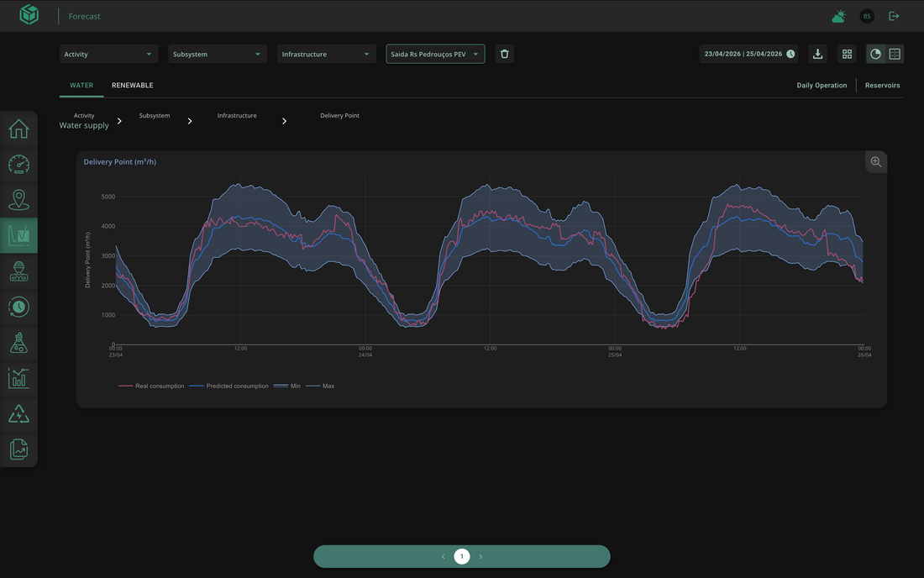
Task: Expand the Activity dropdown
Action: [108, 55]
